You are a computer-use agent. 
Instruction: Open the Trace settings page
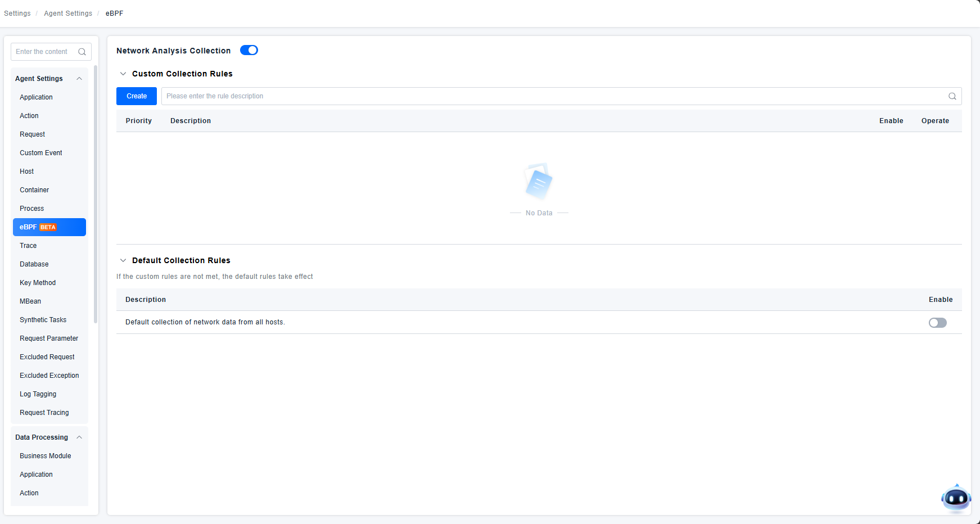(x=28, y=246)
